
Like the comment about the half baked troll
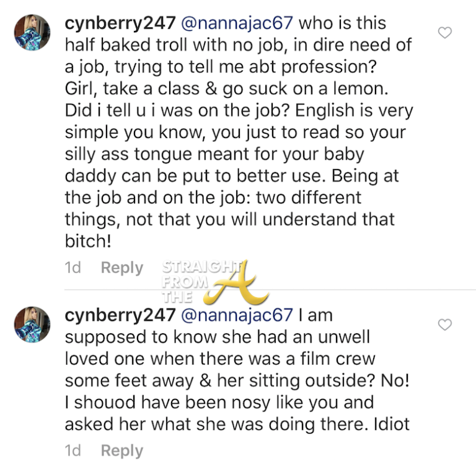445,33
